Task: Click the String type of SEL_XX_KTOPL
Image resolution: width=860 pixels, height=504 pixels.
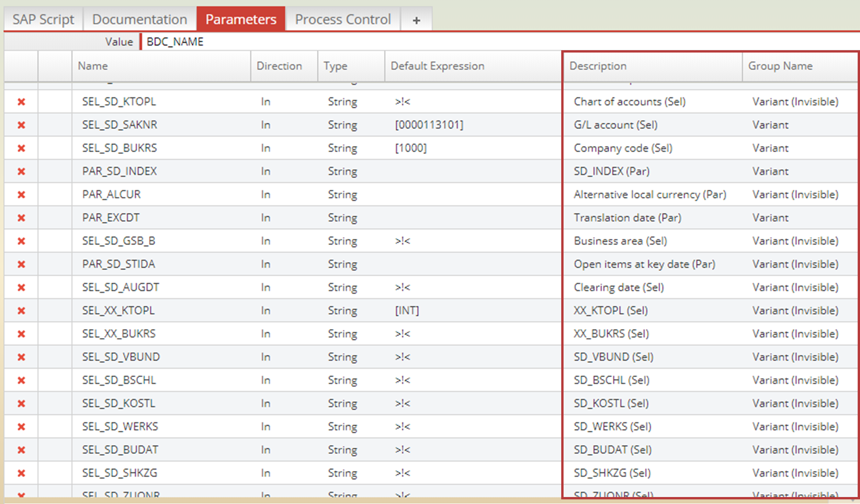Action: click(343, 311)
